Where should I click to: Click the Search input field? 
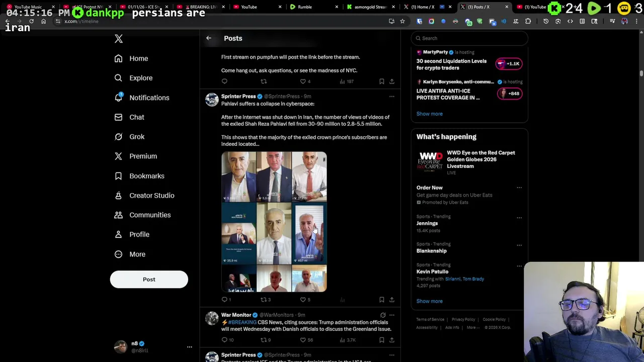pos(469,38)
